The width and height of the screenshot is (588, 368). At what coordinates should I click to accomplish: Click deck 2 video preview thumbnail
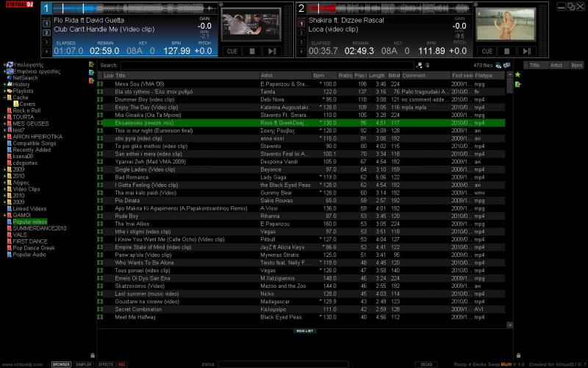(x=506, y=24)
